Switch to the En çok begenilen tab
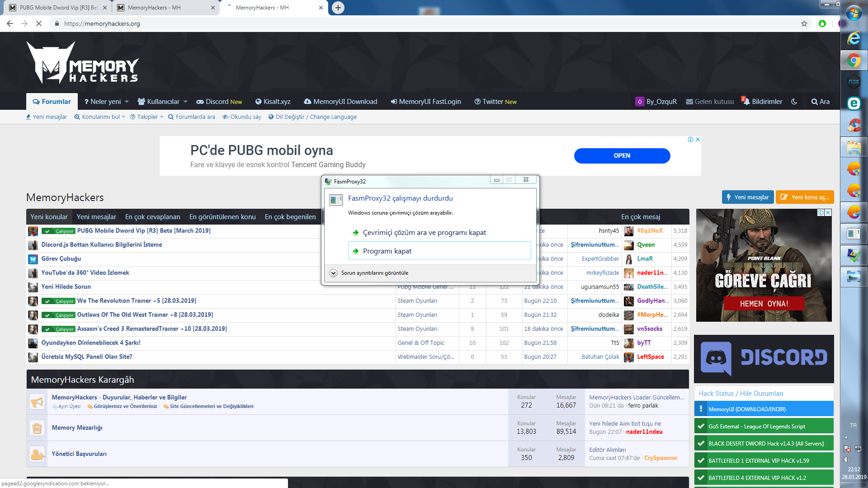Image resolution: width=868 pixels, height=488 pixels. (290, 217)
